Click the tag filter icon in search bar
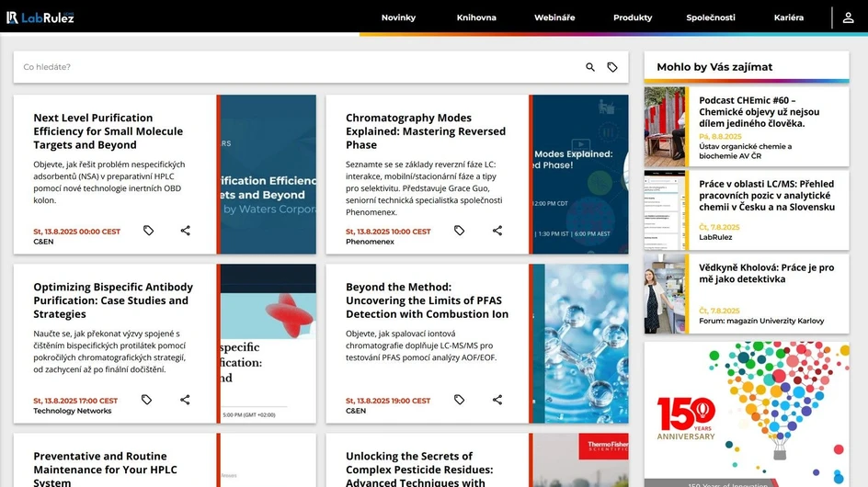The width and height of the screenshot is (868, 487). tap(611, 67)
